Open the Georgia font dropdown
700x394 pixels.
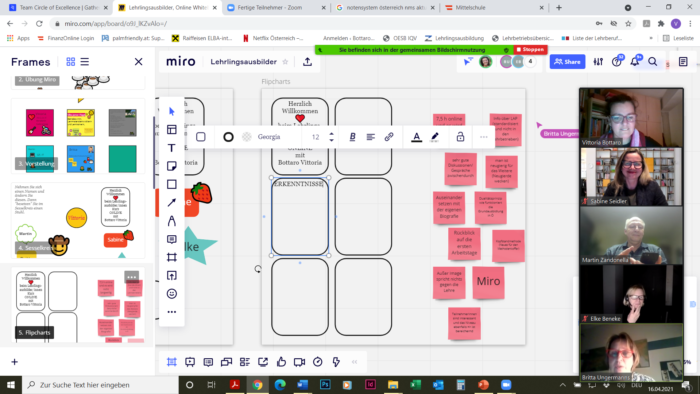(x=269, y=137)
